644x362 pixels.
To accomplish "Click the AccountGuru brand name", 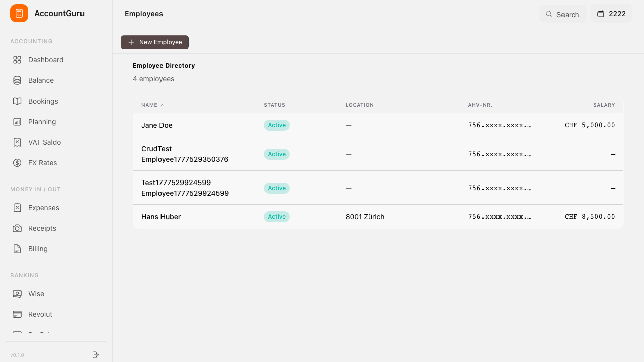I will 59,13.
